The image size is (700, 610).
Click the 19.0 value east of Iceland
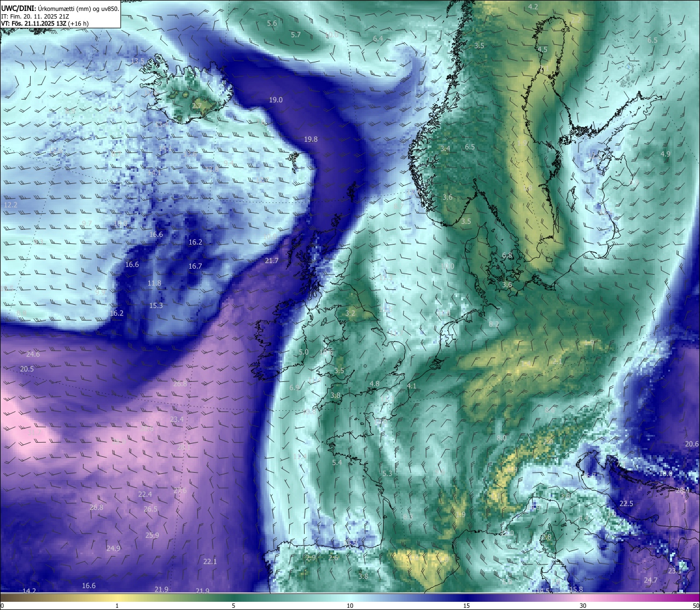pyautogui.click(x=276, y=100)
